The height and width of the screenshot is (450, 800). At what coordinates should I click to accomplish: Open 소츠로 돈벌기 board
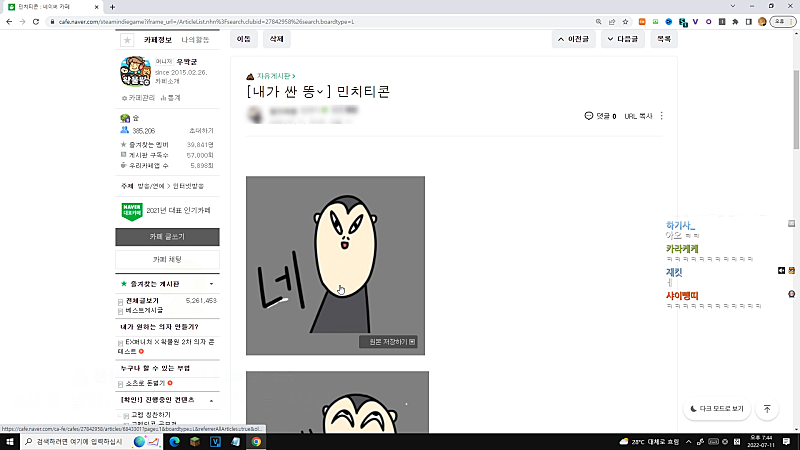[145, 383]
